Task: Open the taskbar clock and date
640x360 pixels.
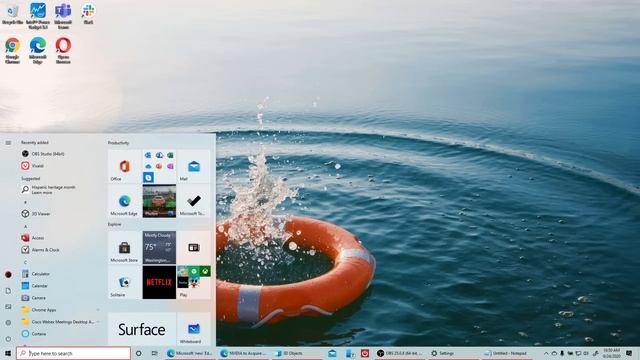Action: point(612,353)
